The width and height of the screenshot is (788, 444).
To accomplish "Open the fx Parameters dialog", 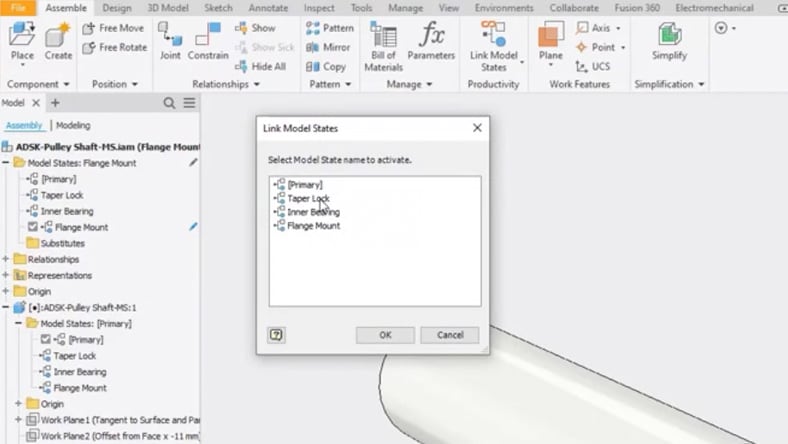I will coord(431,41).
